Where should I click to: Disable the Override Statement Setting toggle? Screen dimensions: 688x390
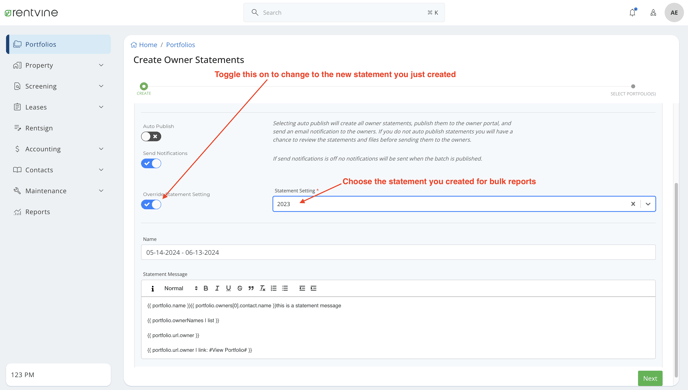tap(151, 204)
